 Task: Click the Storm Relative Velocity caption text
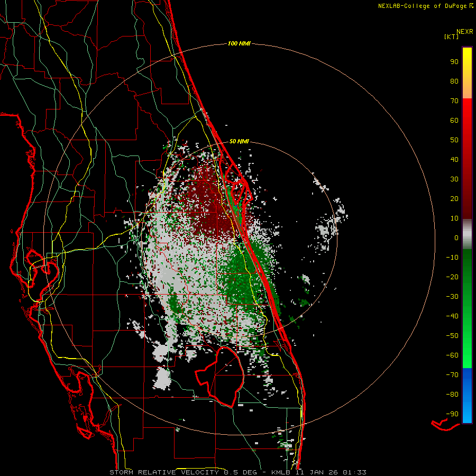[237, 472]
